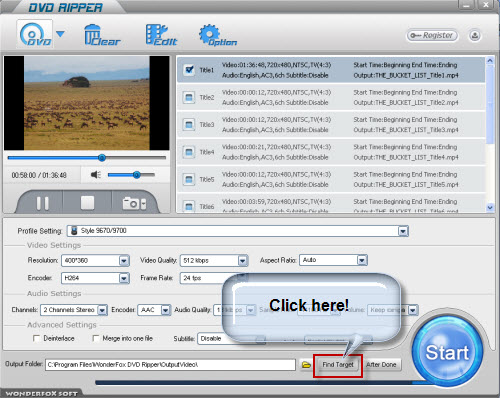Check the Title6 checkbox
Screen dimensions: 500x398
[x=189, y=206]
